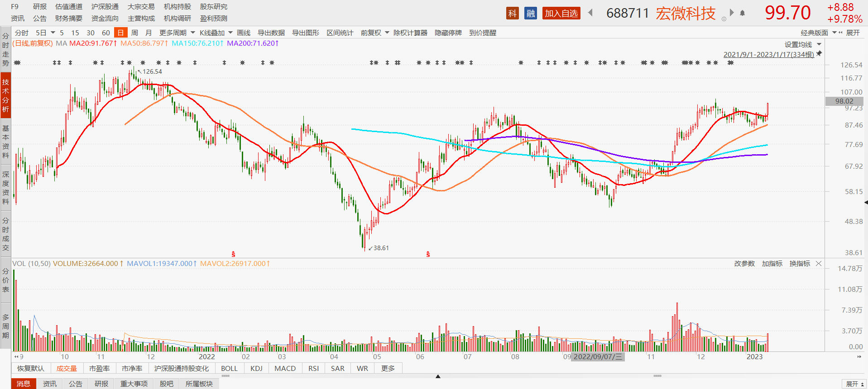Select the MACD indicator

tap(285, 368)
